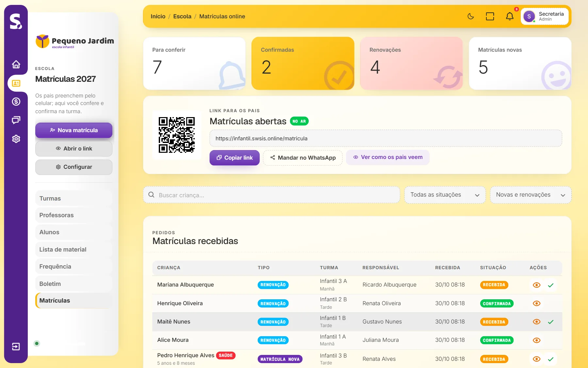
Task: Open the Novas e renovações dropdown
Action: 531,195
